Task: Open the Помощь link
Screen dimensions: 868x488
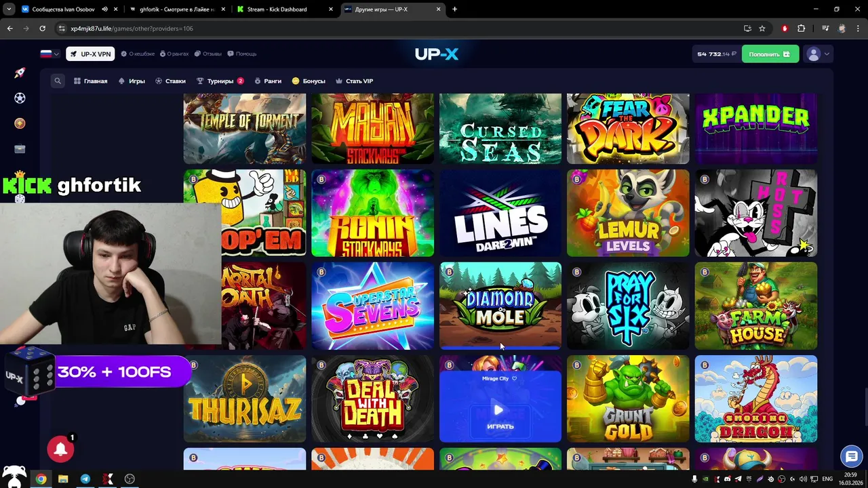Action: 242,54
